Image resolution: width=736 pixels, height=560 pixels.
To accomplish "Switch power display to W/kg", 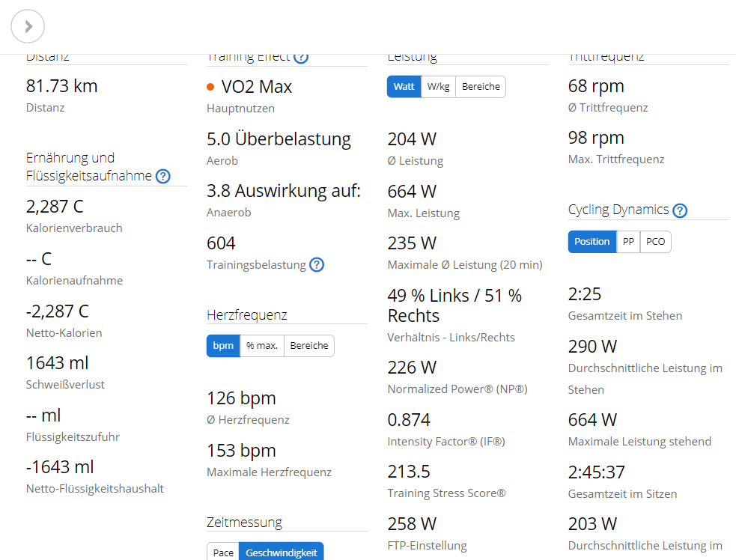I will point(438,87).
